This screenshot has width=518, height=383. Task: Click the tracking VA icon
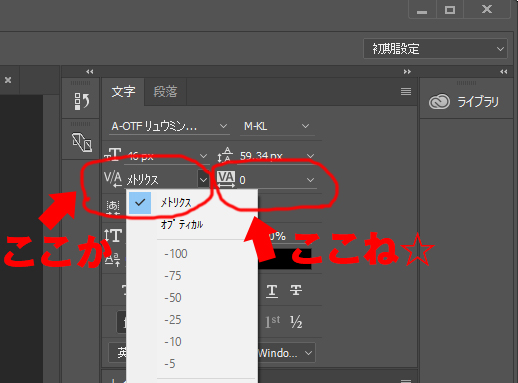click(x=226, y=179)
